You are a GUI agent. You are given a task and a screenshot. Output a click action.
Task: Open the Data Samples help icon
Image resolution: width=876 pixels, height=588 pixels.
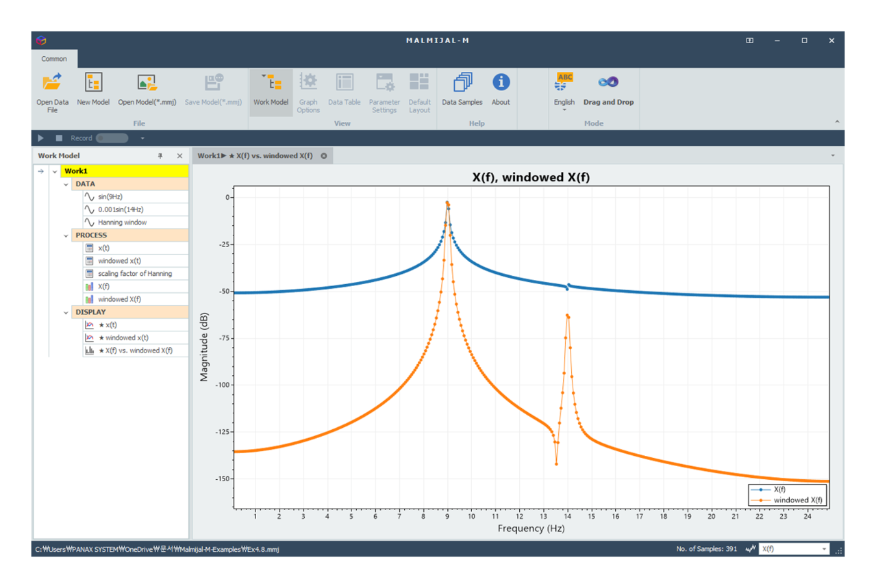pos(462,84)
